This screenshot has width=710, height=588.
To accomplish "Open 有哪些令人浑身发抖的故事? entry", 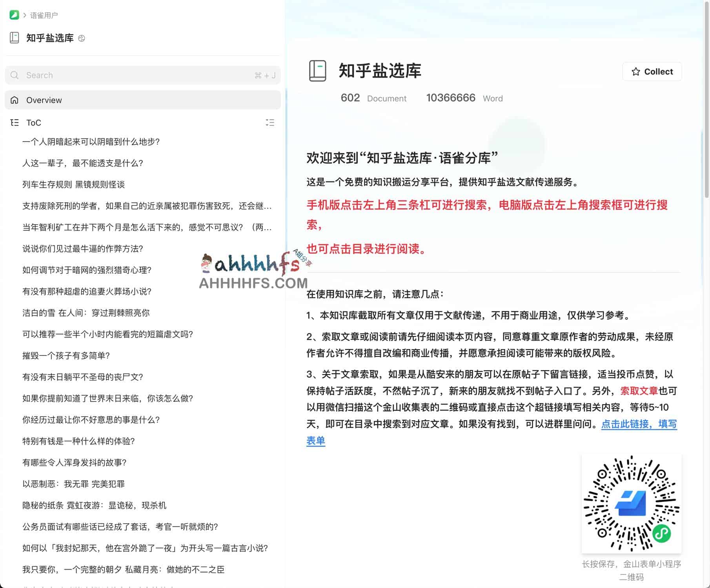I will point(75,463).
